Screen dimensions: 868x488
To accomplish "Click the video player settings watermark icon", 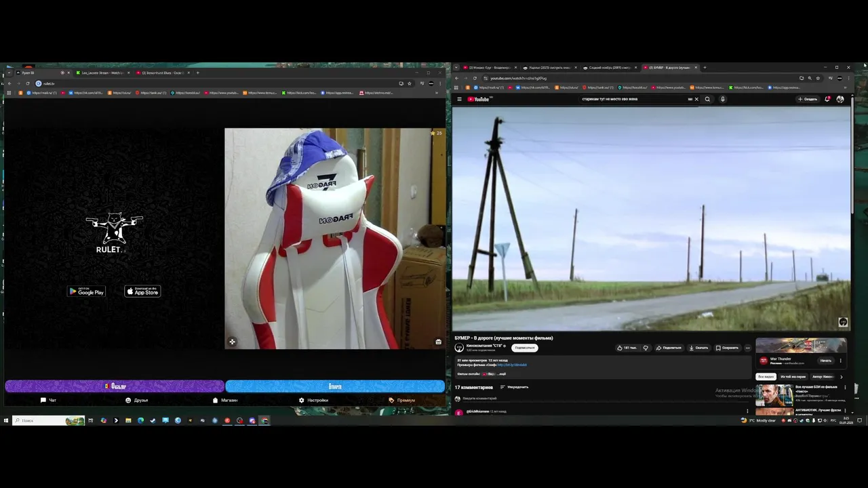I will coord(843,322).
